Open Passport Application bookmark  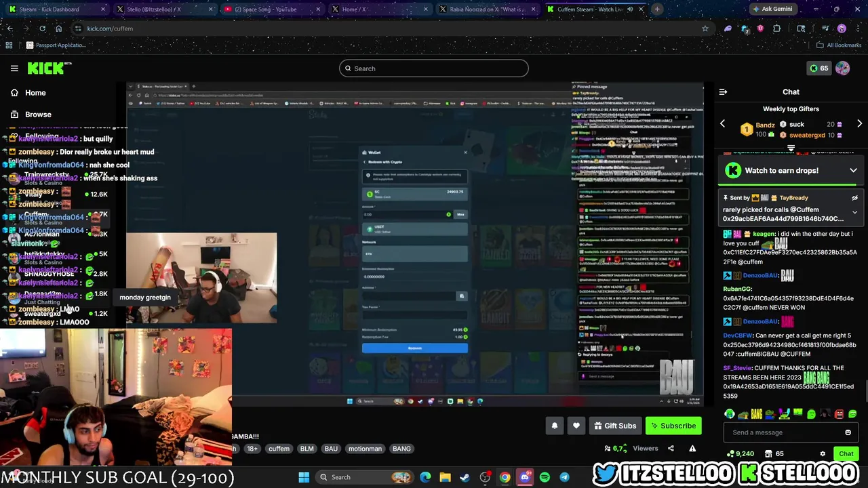click(x=56, y=45)
